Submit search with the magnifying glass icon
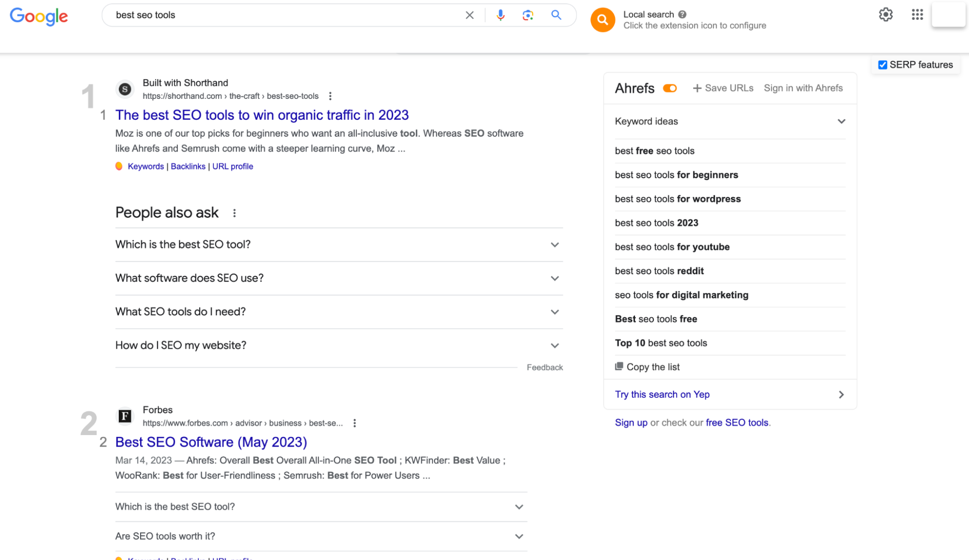 tap(556, 15)
